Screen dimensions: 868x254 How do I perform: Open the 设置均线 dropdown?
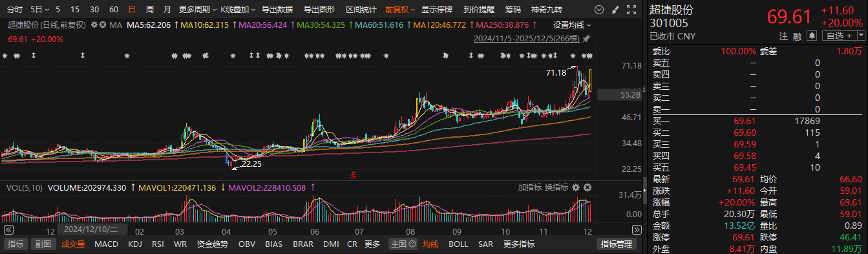pyautogui.click(x=572, y=25)
